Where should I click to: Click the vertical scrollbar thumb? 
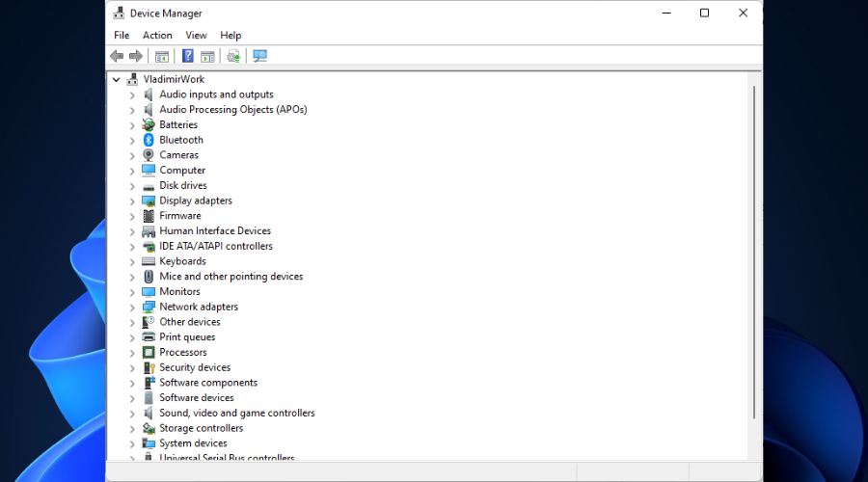tap(754, 252)
